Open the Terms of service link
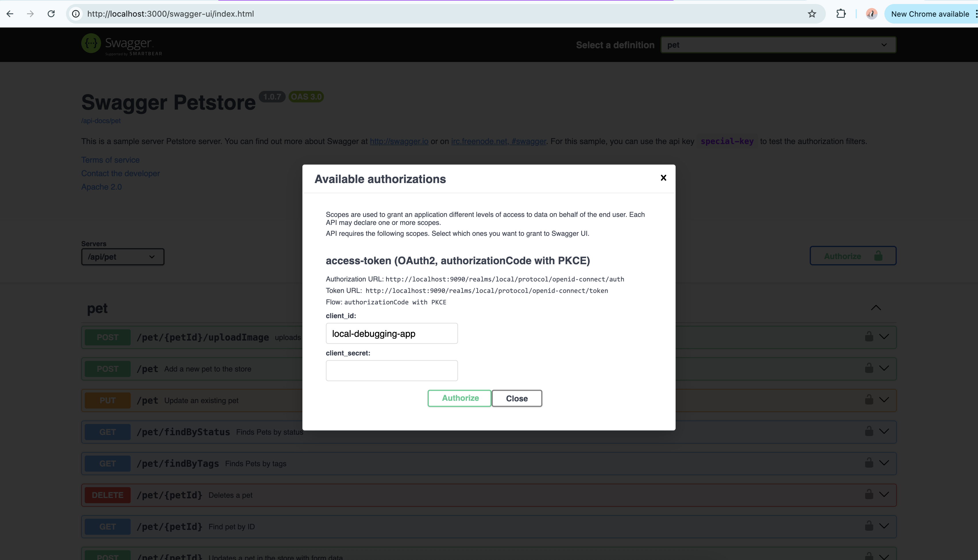Screen dimensions: 978x560 (x=110, y=160)
